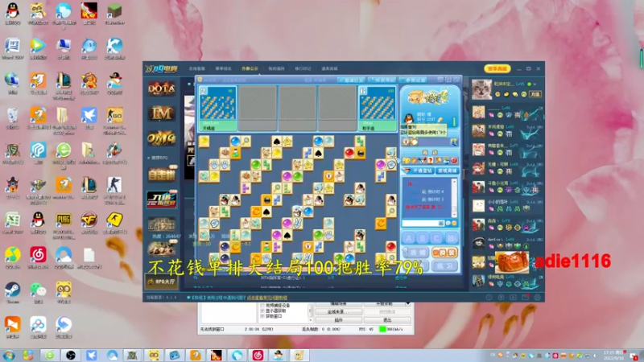Click the 表情 expression button
Viewport: 644px width, 362px height.
pyautogui.click(x=416, y=253)
